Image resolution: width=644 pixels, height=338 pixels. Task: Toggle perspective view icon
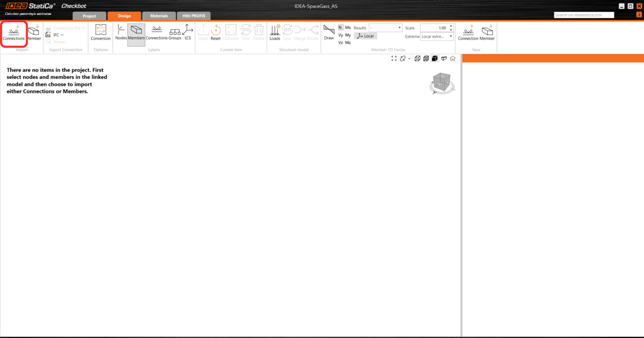click(x=444, y=59)
